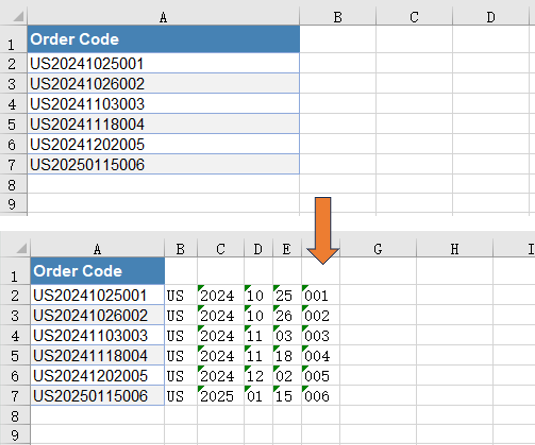Click row header 7 in the lower sheet
Screen dimensions: 535x445
click(14, 396)
